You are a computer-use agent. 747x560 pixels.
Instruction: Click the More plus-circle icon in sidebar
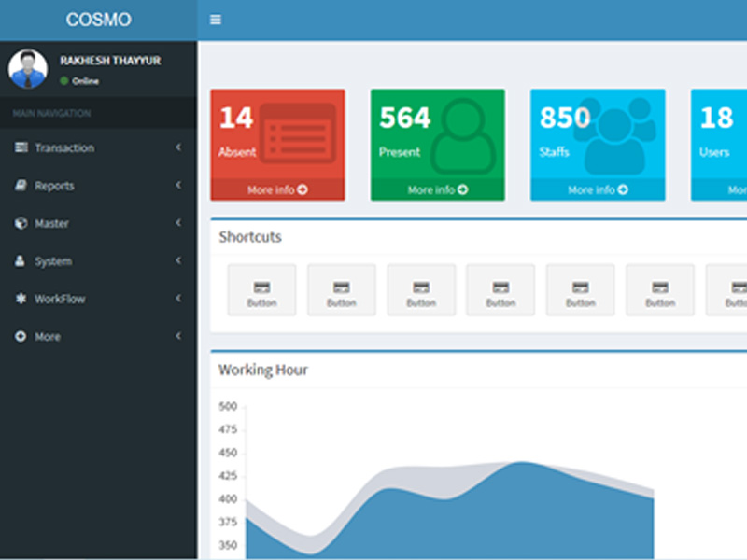(x=21, y=337)
